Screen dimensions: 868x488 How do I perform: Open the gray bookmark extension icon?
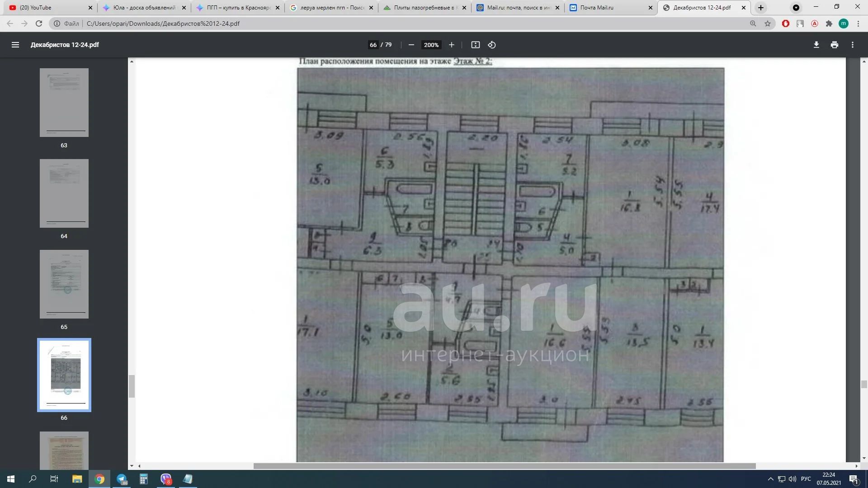tap(800, 23)
